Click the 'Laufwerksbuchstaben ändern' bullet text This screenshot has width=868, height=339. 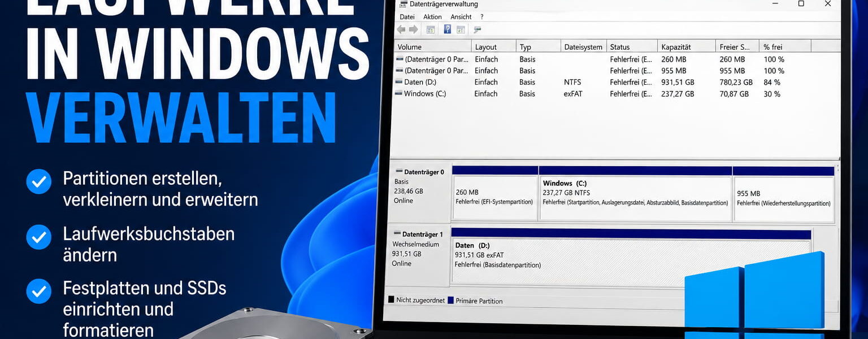(x=149, y=244)
